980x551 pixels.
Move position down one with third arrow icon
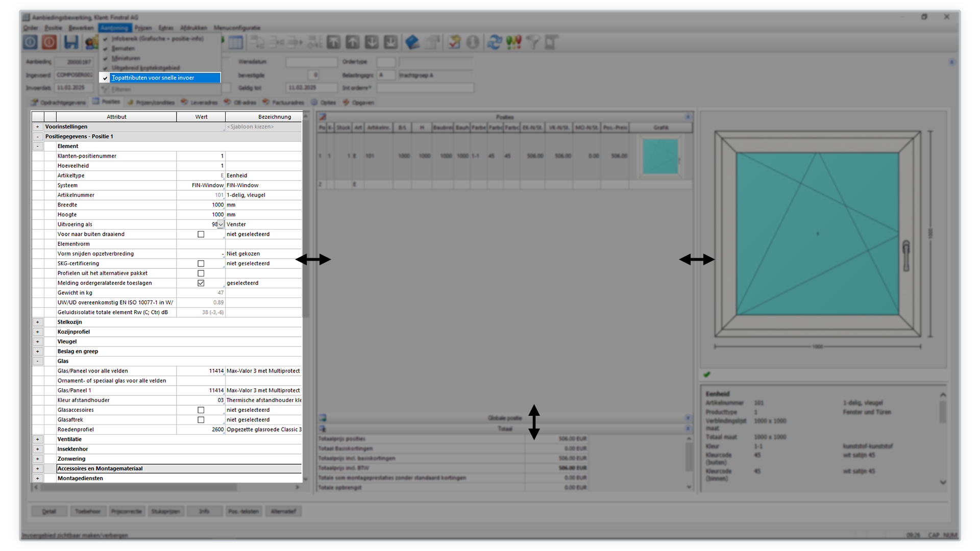[372, 42]
